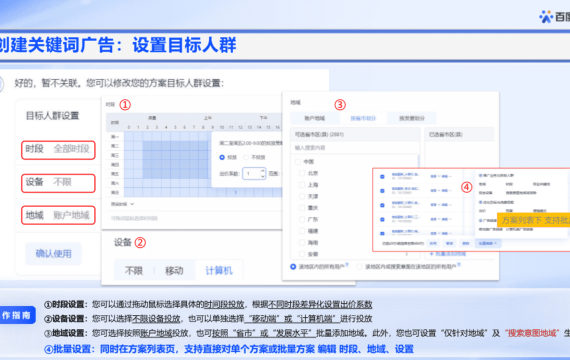
Task: Open the 地域 账户地域 setting
Action: click(x=58, y=215)
